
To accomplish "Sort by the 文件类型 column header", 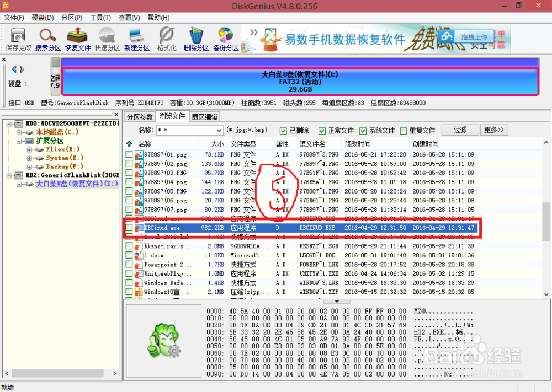I will click(250, 144).
